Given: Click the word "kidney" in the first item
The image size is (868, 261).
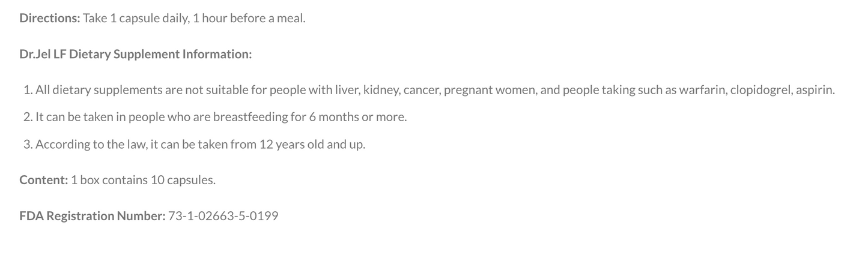Looking at the screenshot, I should (381, 90).
